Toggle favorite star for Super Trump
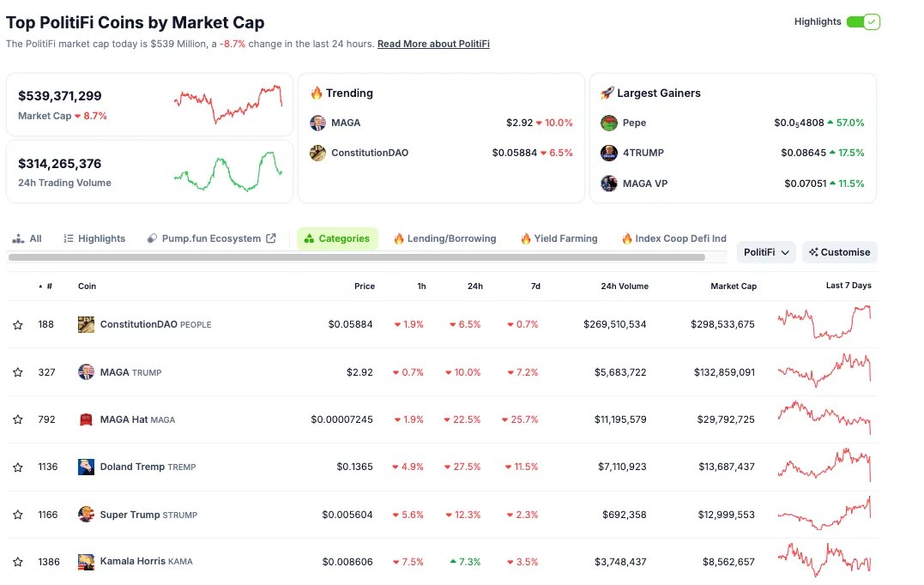Screen dimensions: 924x585 click(18, 515)
